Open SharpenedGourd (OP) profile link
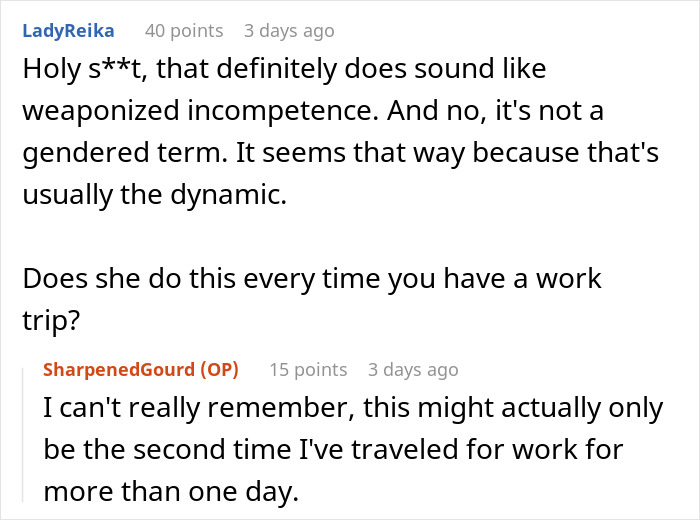 tap(140, 369)
